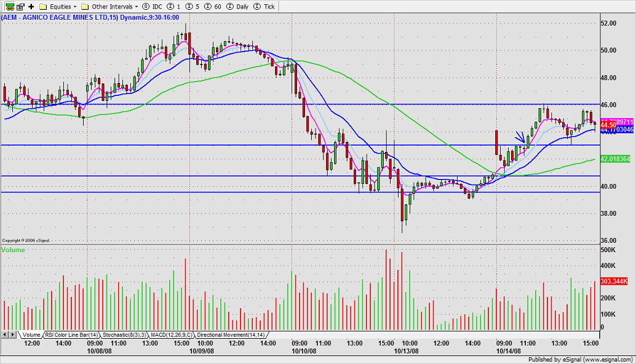Click the Published by eSignal footer text
The image size is (636, 364).
pyautogui.click(x=581, y=360)
